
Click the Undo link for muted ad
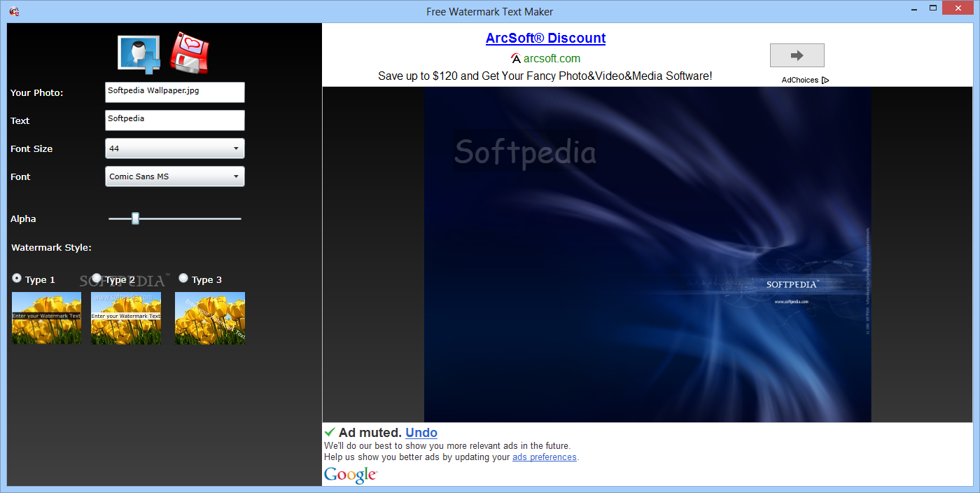421,433
